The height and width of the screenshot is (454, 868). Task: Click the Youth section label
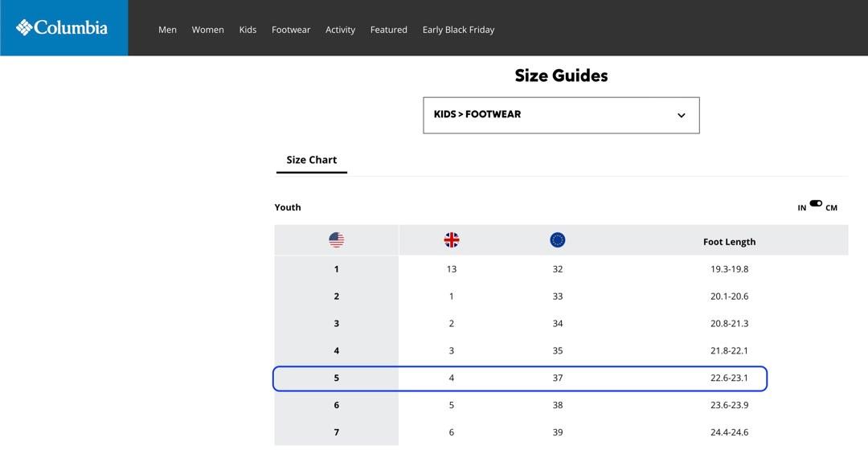(x=288, y=207)
